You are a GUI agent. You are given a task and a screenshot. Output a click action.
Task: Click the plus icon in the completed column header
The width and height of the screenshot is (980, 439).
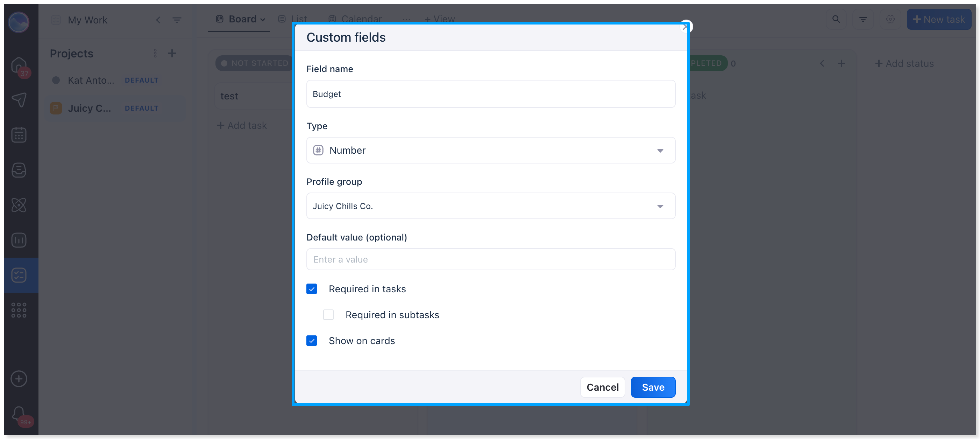841,63
